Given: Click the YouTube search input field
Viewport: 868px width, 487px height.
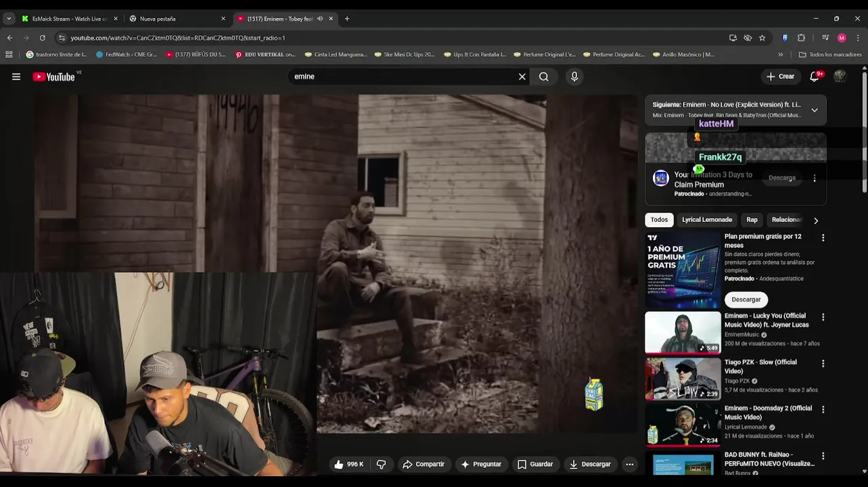Looking at the screenshot, I should (403, 76).
